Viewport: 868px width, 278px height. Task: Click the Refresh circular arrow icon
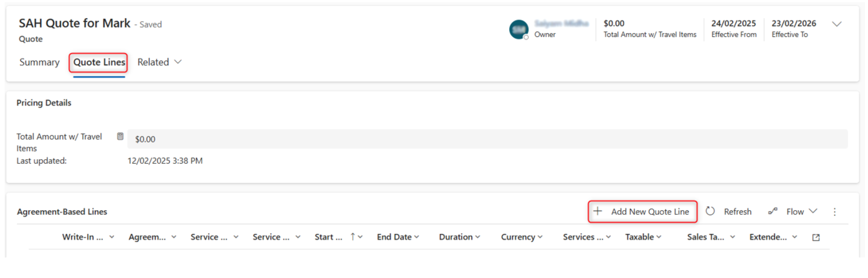[710, 211]
